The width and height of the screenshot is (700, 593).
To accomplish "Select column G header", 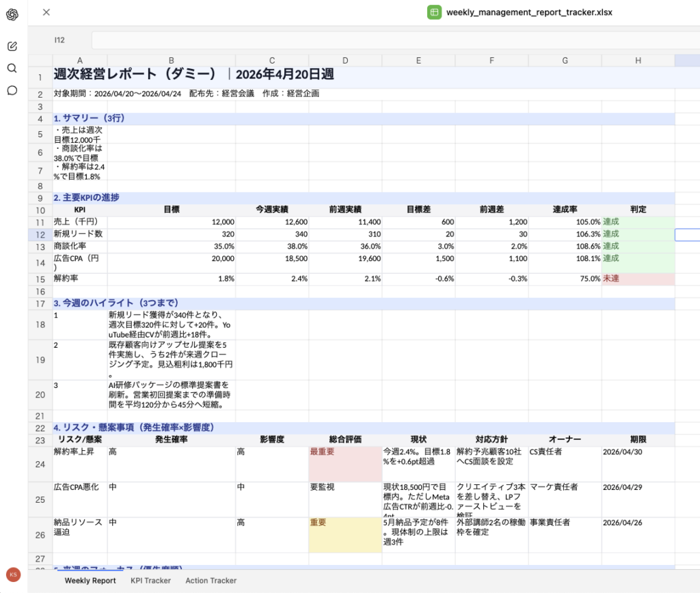I will coord(565,61).
